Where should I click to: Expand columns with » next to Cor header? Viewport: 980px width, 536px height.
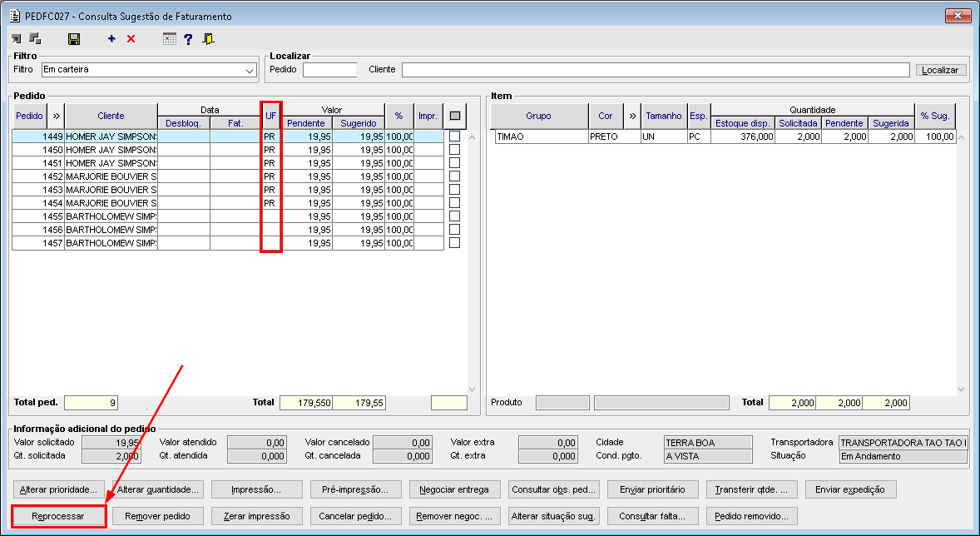632,116
